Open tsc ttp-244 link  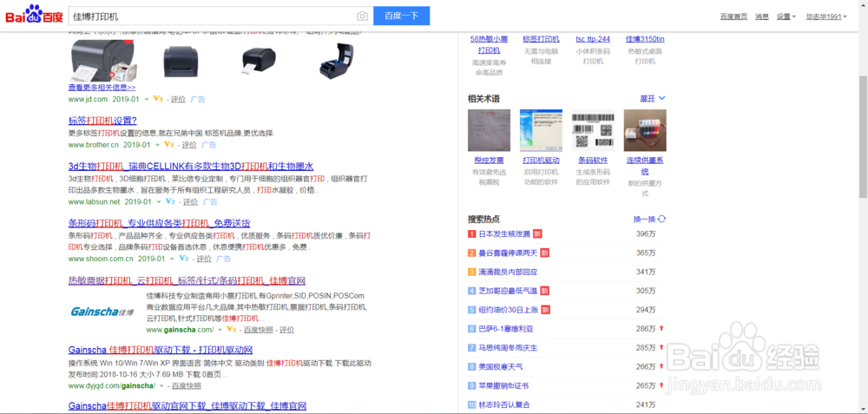pyautogui.click(x=593, y=39)
